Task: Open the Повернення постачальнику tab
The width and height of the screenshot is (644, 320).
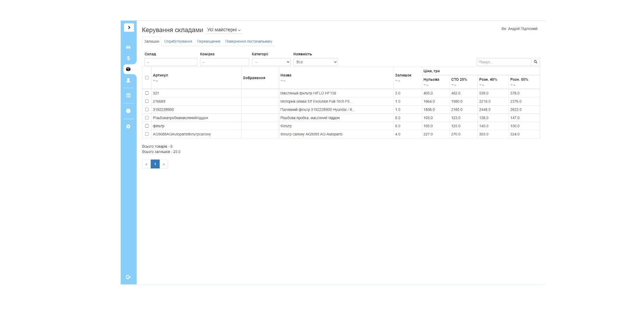Action: (x=249, y=42)
